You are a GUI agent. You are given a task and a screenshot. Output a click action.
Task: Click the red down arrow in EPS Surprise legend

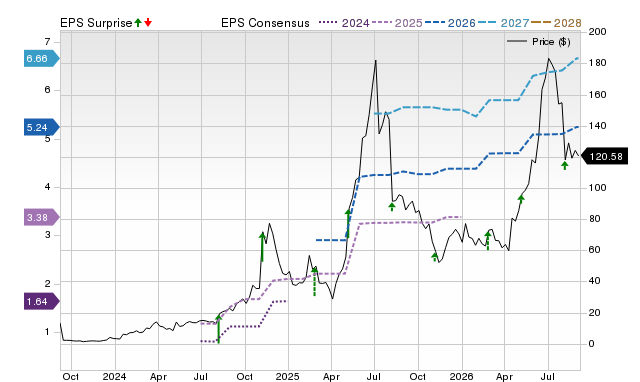tap(148, 22)
